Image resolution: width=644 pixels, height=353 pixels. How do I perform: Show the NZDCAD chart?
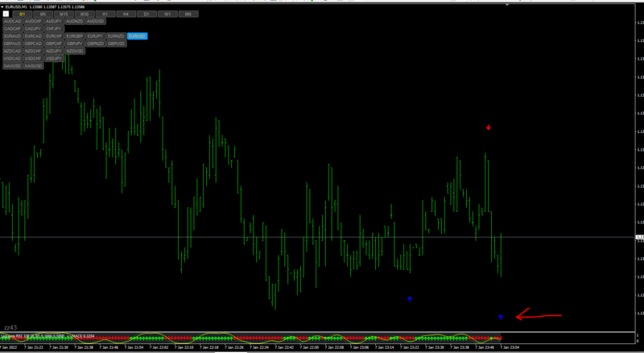click(x=12, y=51)
